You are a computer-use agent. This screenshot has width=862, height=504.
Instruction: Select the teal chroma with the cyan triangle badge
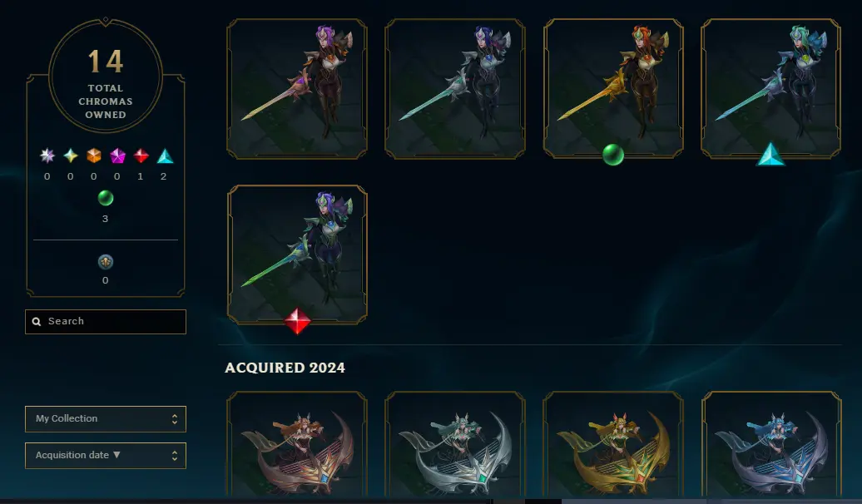(770, 89)
